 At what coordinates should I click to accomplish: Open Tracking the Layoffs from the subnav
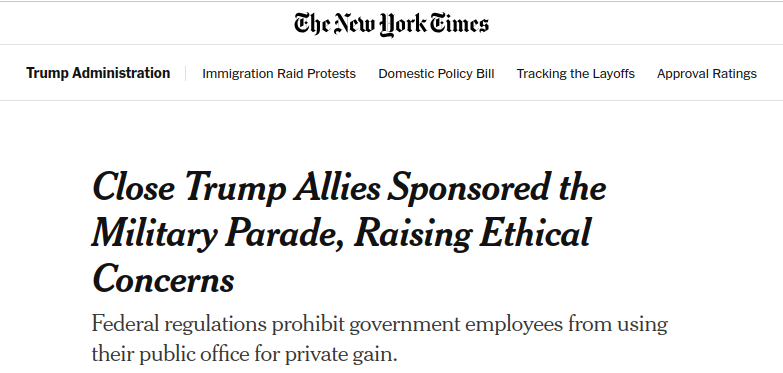click(x=575, y=74)
